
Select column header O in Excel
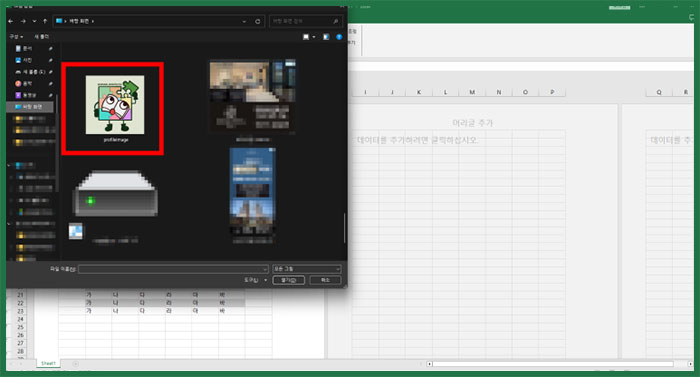tap(525, 92)
